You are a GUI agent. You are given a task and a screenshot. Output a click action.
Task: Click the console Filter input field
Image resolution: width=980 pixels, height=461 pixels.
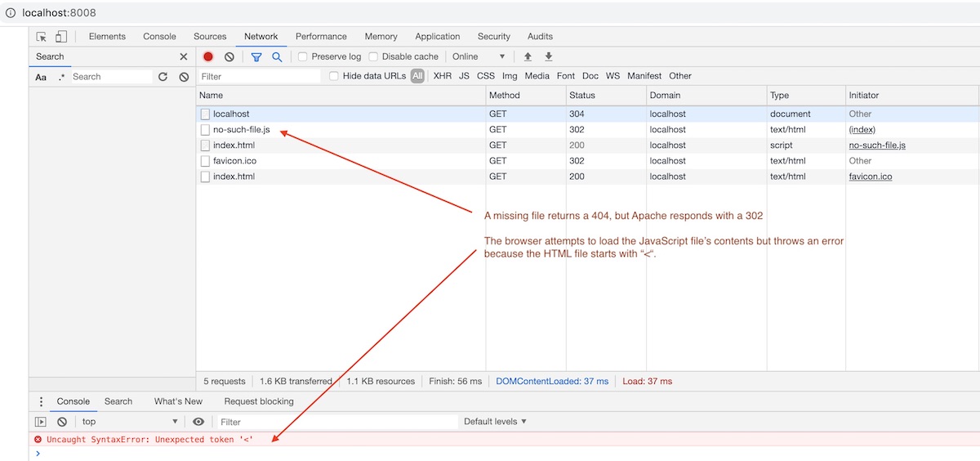pyautogui.click(x=338, y=422)
